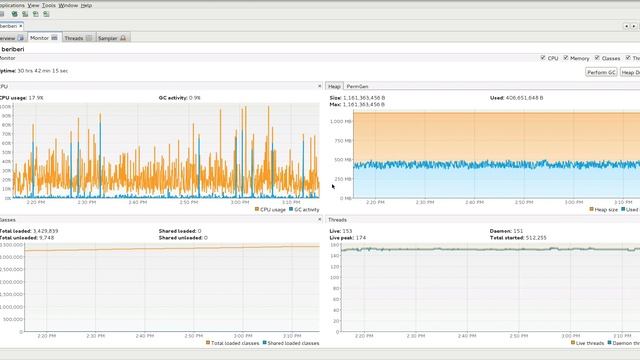The height and width of the screenshot is (360, 640).
Task: Click the Total started 512,255 value
Action: click(x=537, y=238)
